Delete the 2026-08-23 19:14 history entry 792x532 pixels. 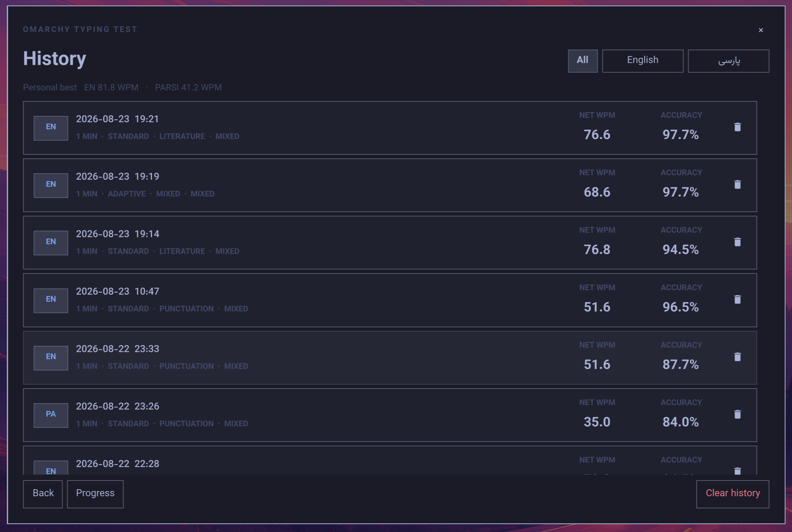pos(737,242)
